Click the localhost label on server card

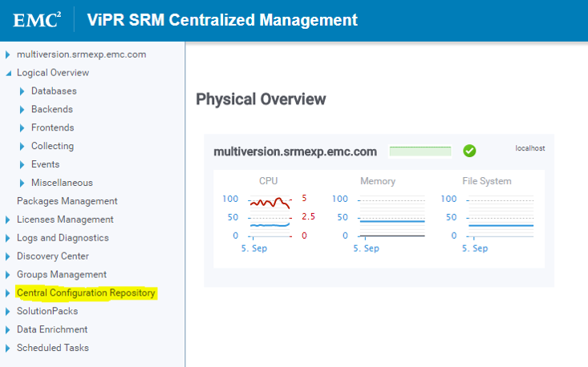pyautogui.click(x=530, y=148)
